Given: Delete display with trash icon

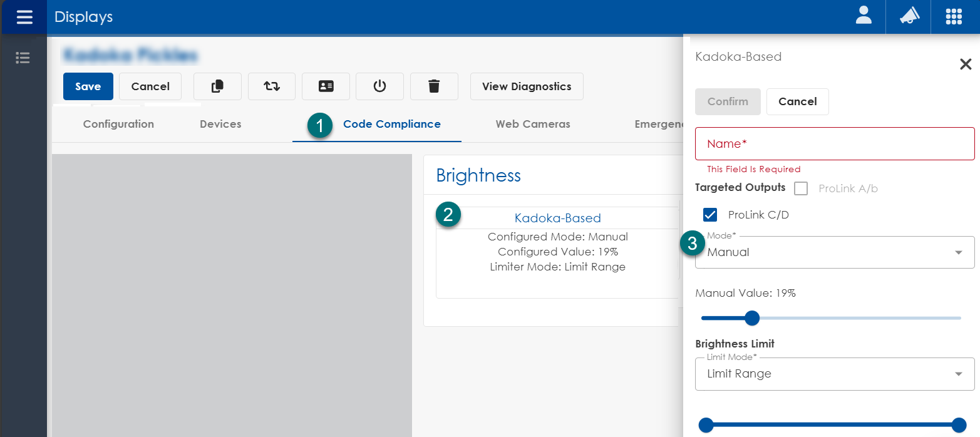Looking at the screenshot, I should click(x=434, y=86).
